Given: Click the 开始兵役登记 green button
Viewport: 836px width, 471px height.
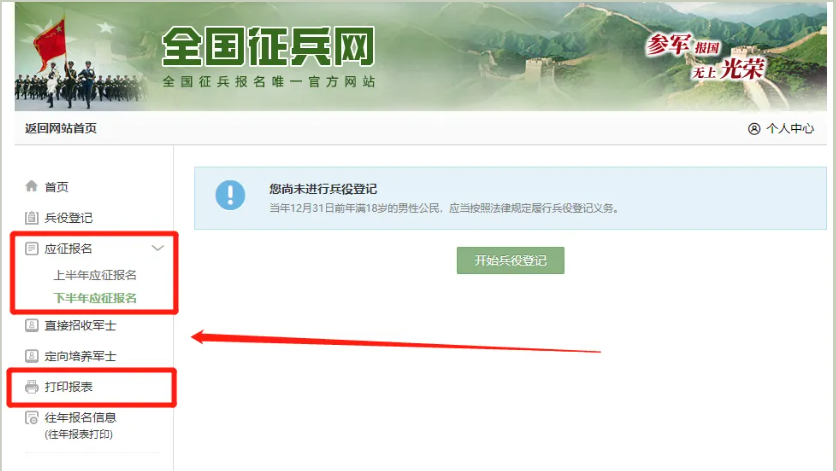Looking at the screenshot, I should tap(510, 260).
